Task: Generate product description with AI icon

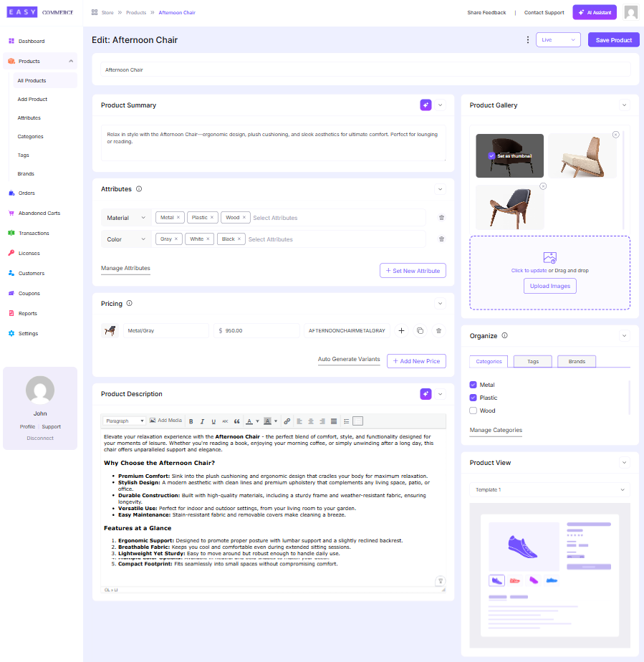Action: (x=426, y=394)
